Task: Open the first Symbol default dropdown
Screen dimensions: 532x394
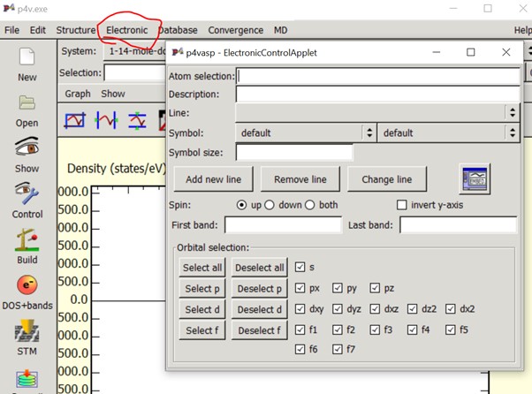Action: (306, 133)
